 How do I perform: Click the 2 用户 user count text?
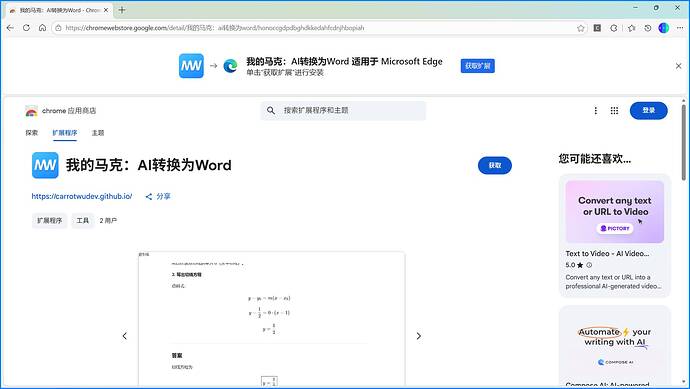(x=108, y=220)
